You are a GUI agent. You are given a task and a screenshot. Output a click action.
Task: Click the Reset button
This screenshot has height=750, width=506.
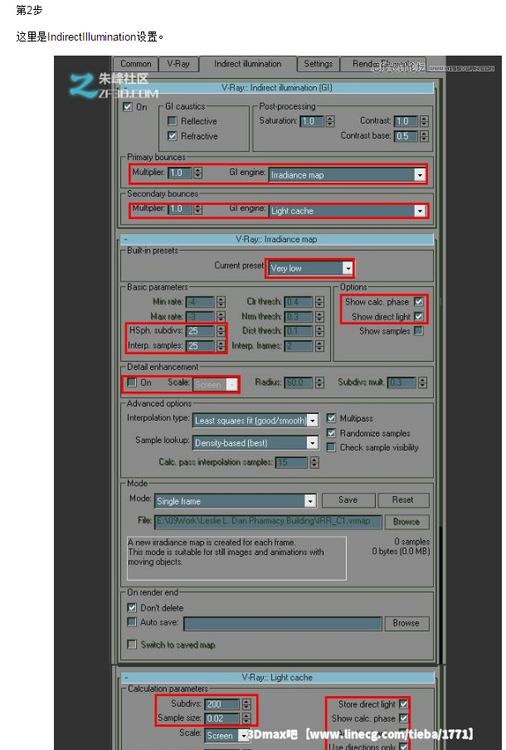point(403,500)
